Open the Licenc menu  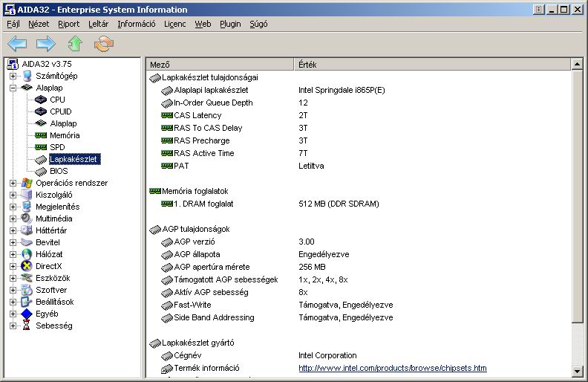(x=174, y=24)
